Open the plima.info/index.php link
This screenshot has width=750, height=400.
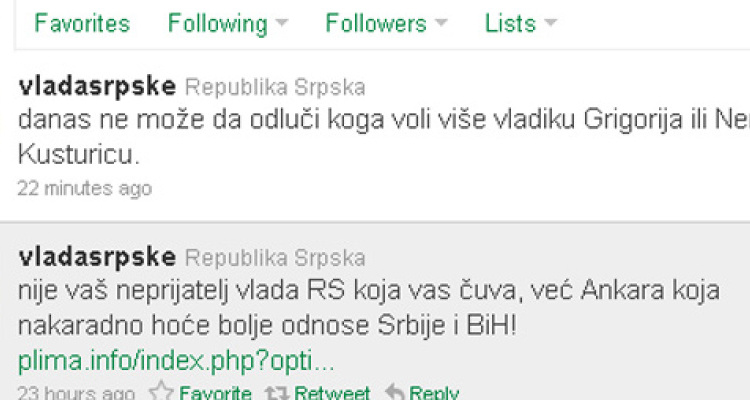coord(176,361)
